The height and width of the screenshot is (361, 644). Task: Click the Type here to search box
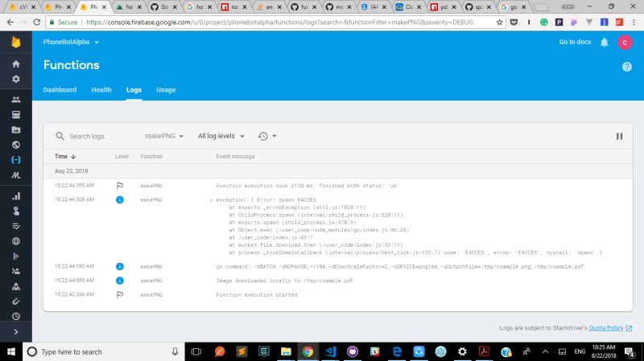(x=104, y=351)
